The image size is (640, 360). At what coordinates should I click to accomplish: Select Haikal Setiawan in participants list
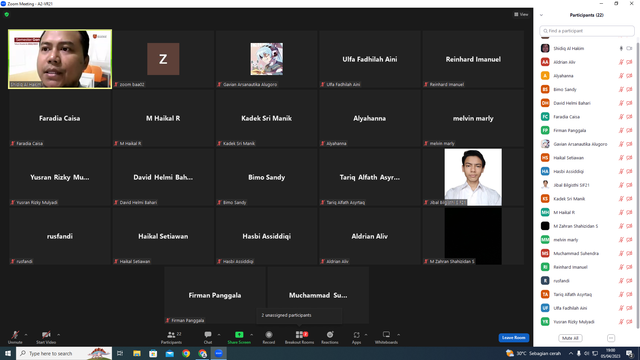tap(587, 158)
